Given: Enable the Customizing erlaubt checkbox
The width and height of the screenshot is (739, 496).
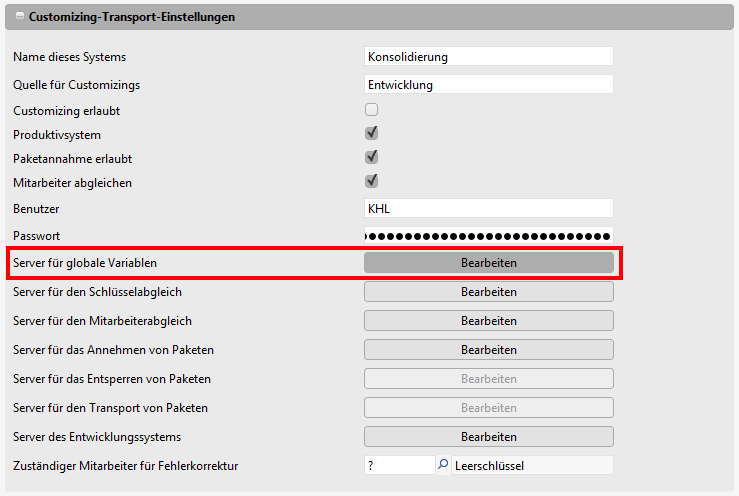Looking at the screenshot, I should [371, 110].
